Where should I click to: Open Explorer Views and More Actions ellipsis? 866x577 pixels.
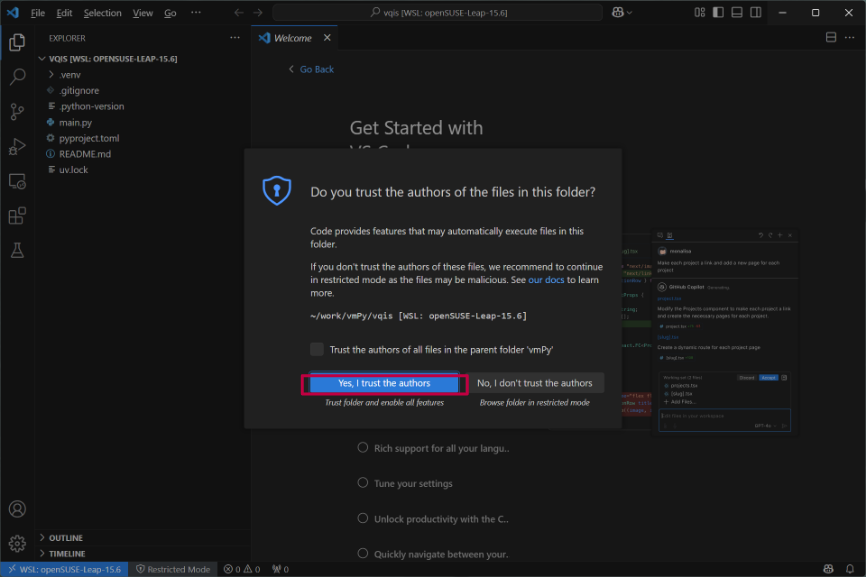click(x=235, y=38)
